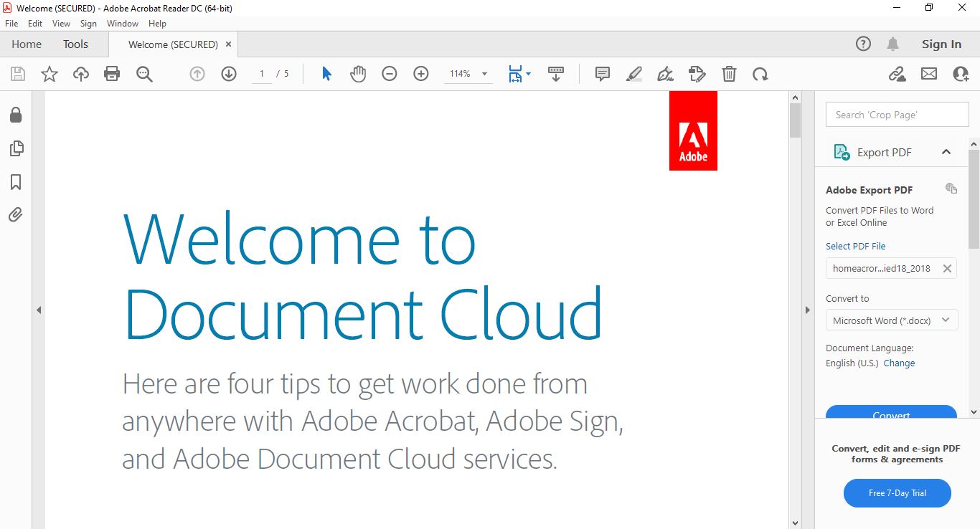Viewport: 980px width, 529px height.
Task: Open the Find text magnifier icon
Action: pyautogui.click(x=144, y=74)
